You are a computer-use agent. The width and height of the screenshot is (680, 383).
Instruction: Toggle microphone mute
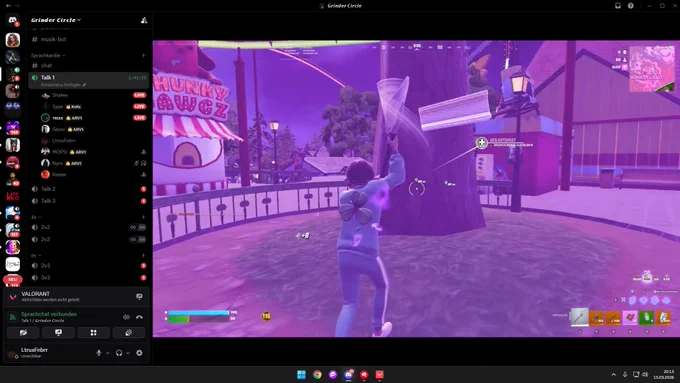click(99, 353)
